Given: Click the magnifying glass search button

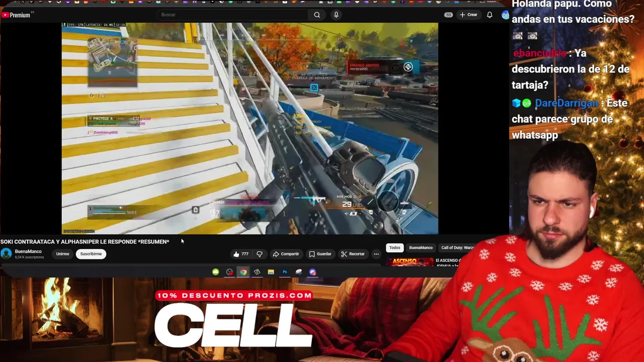Looking at the screenshot, I should coord(317,15).
